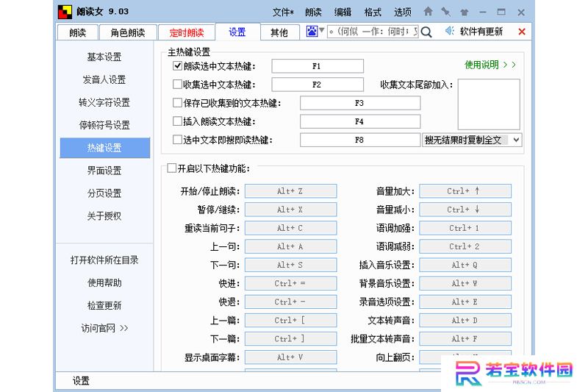The image size is (588, 392).
Task: Click the Alt+ C hotkey field
Action: click(290, 228)
